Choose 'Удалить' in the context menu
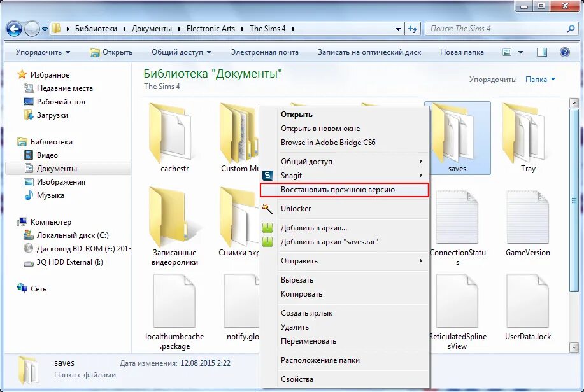 (345, 327)
